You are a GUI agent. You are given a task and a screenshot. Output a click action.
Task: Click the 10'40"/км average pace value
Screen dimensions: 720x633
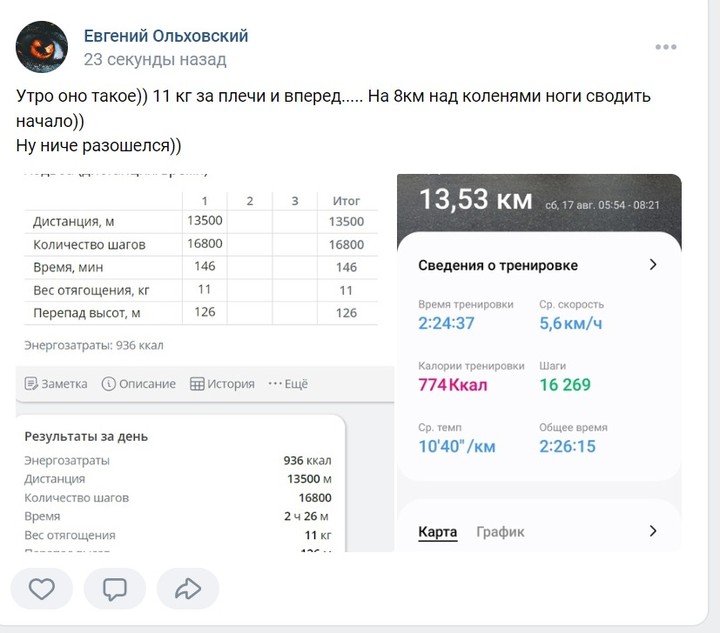[x=457, y=446]
